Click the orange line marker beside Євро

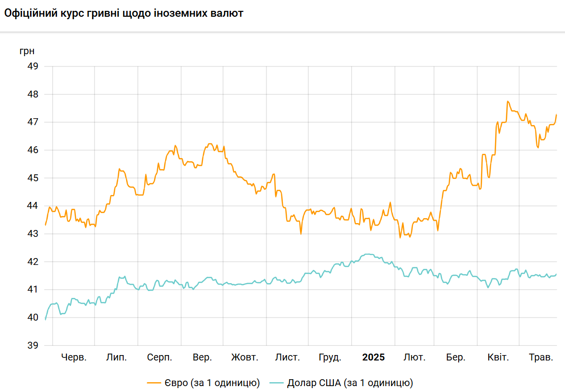(x=155, y=383)
